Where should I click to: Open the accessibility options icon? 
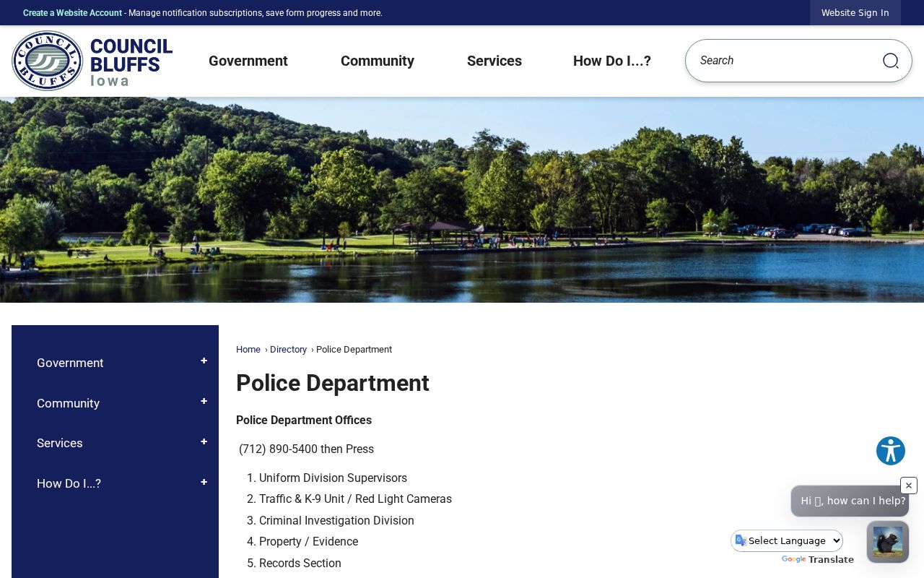coord(891,451)
